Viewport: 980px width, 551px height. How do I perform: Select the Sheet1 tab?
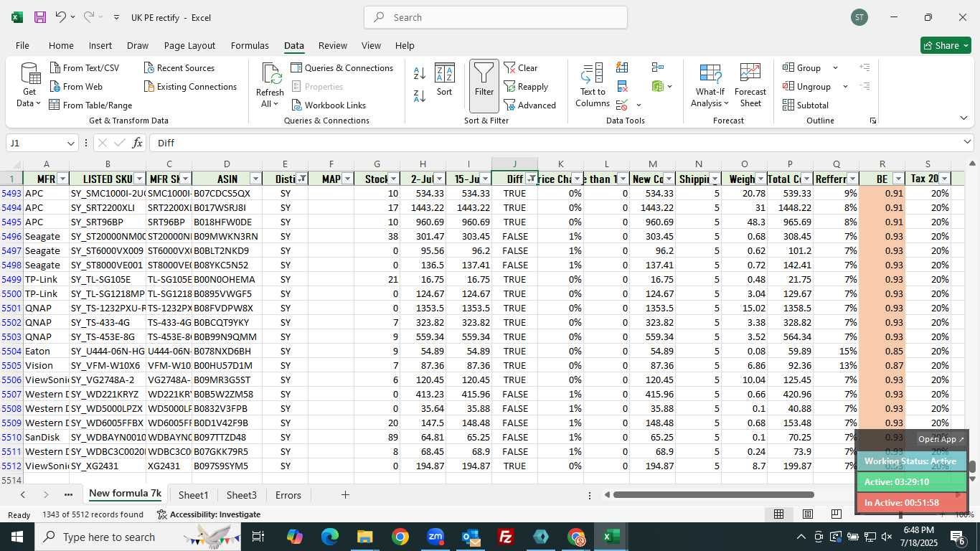193,495
